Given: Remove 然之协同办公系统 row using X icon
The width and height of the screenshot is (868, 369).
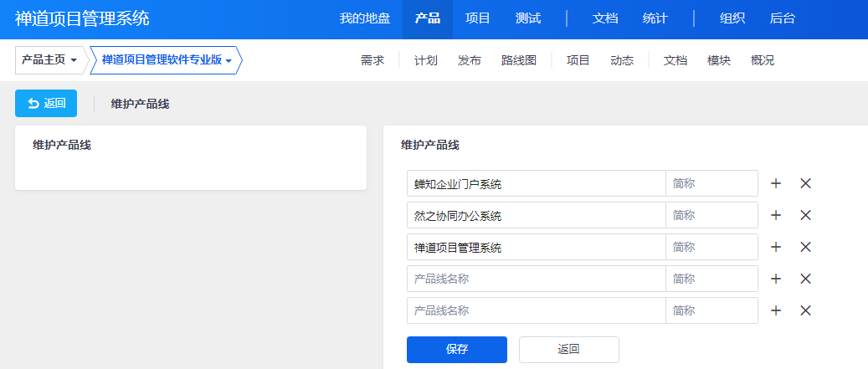Looking at the screenshot, I should point(805,215).
